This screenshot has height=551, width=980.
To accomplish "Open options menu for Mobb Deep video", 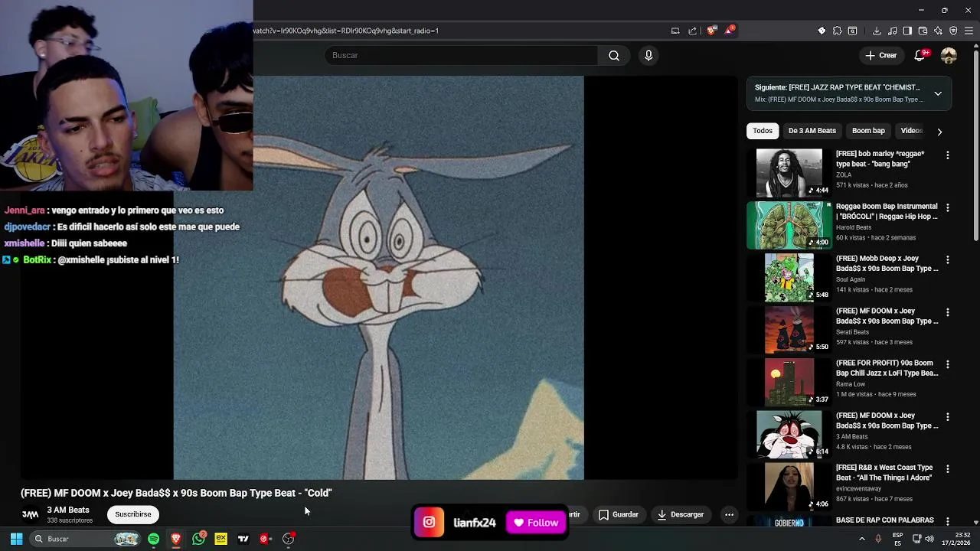I will [947, 260].
